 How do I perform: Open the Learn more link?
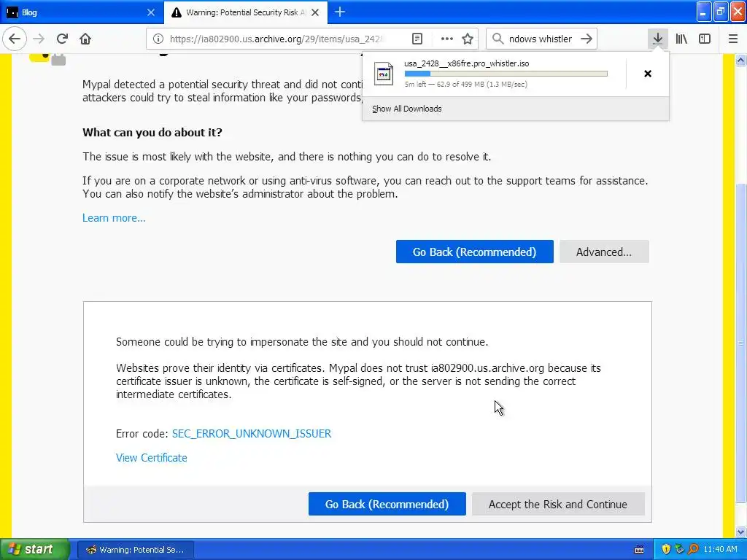(x=114, y=217)
